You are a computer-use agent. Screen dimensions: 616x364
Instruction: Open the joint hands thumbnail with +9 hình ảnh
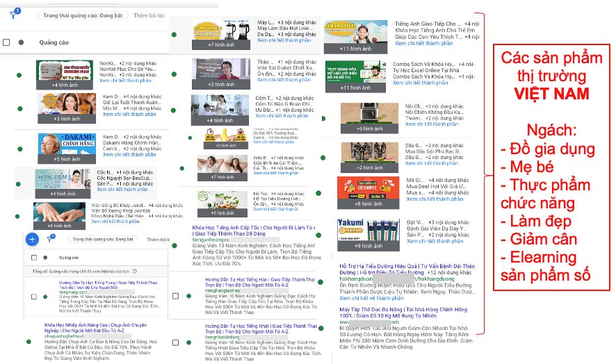pyautogui.click(x=59, y=216)
